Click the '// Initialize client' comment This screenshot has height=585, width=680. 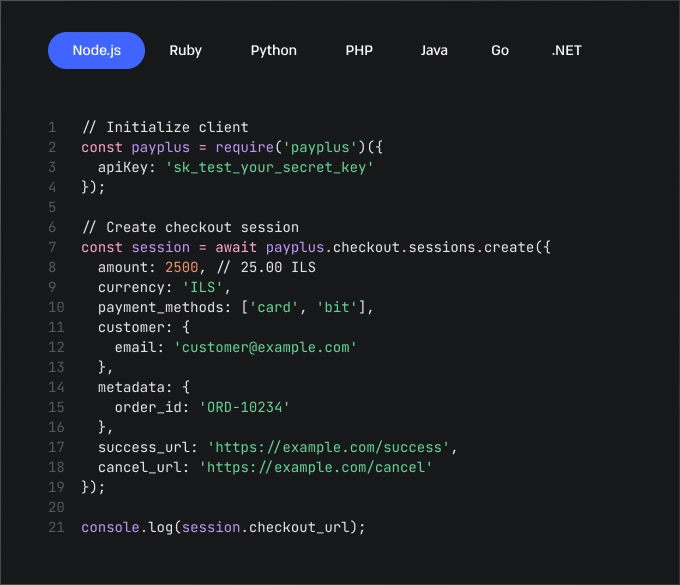click(x=164, y=127)
